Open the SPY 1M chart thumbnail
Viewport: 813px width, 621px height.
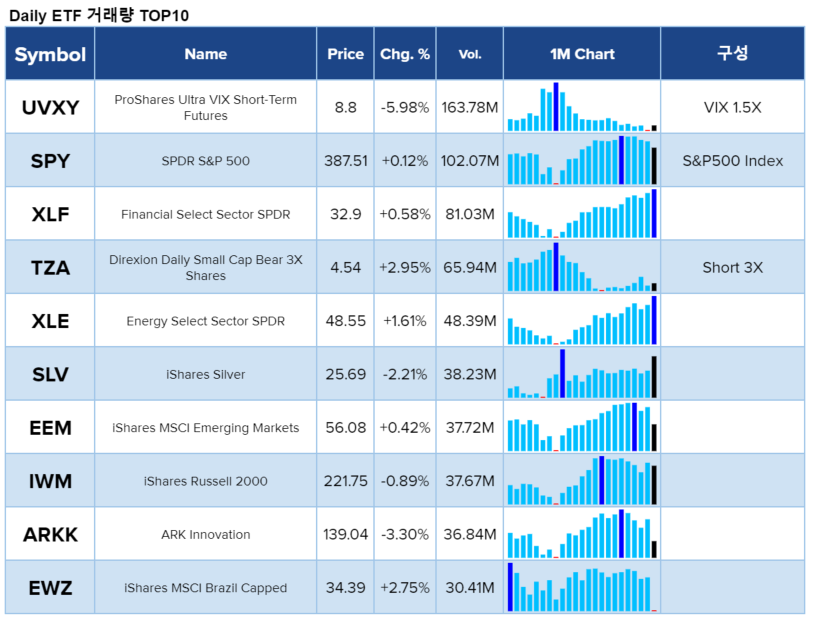coord(582,160)
